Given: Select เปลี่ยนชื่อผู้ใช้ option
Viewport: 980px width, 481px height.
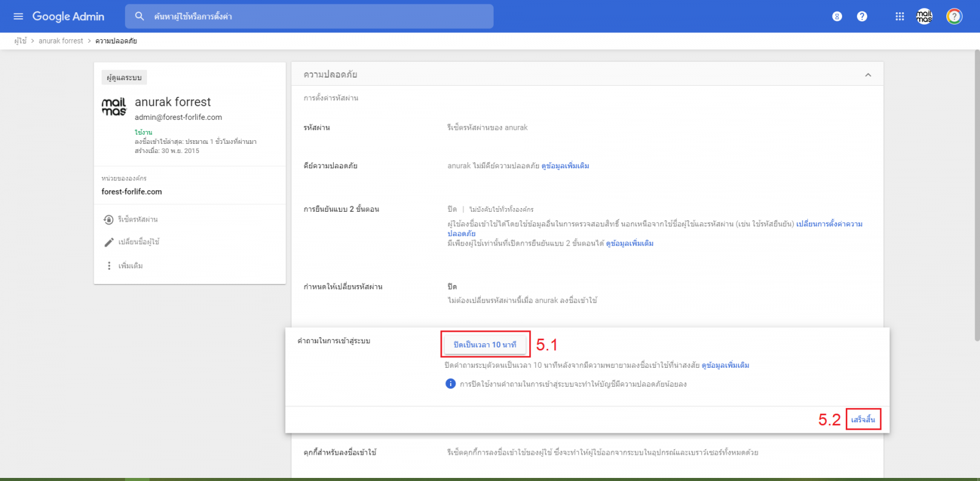Looking at the screenshot, I should pyautogui.click(x=138, y=242).
